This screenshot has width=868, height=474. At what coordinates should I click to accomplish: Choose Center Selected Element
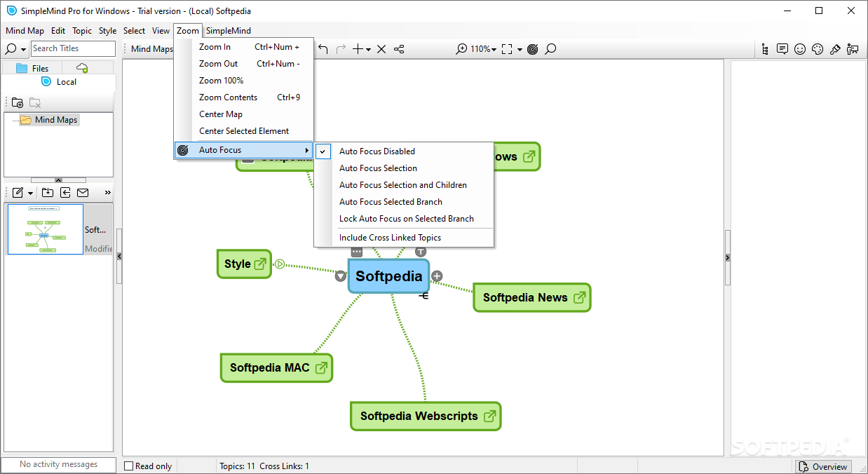pyautogui.click(x=243, y=131)
